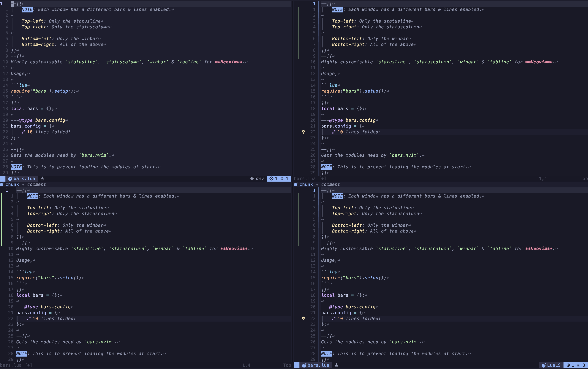Click the inactive bars.lua [+] statusline under bottom-left window
Screen dimensions: 588x369
pos(16,365)
